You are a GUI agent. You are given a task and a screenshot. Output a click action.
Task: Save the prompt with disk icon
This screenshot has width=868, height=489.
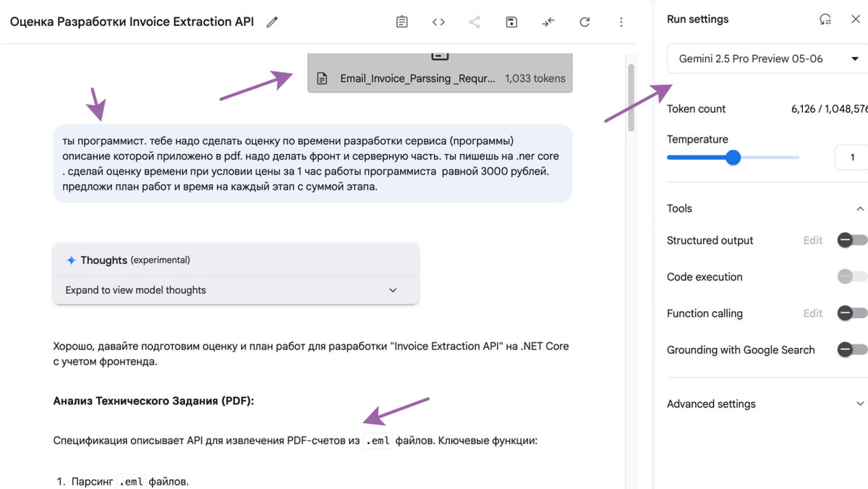click(511, 22)
